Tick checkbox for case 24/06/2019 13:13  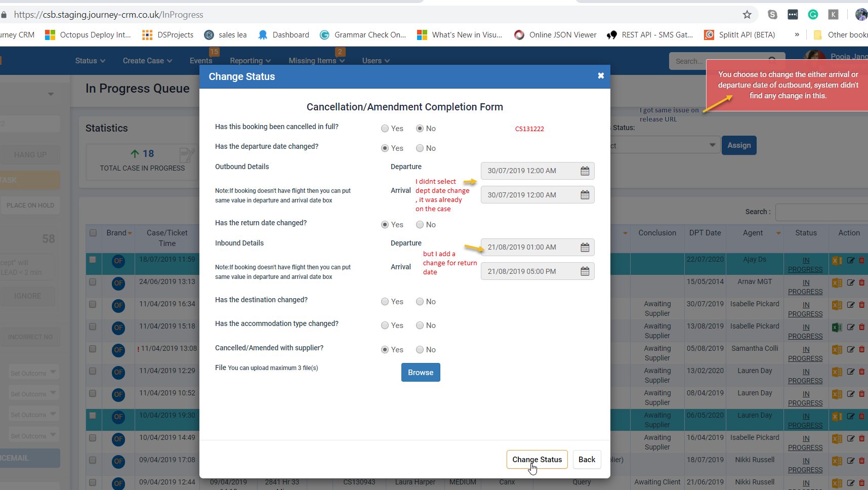click(x=93, y=282)
